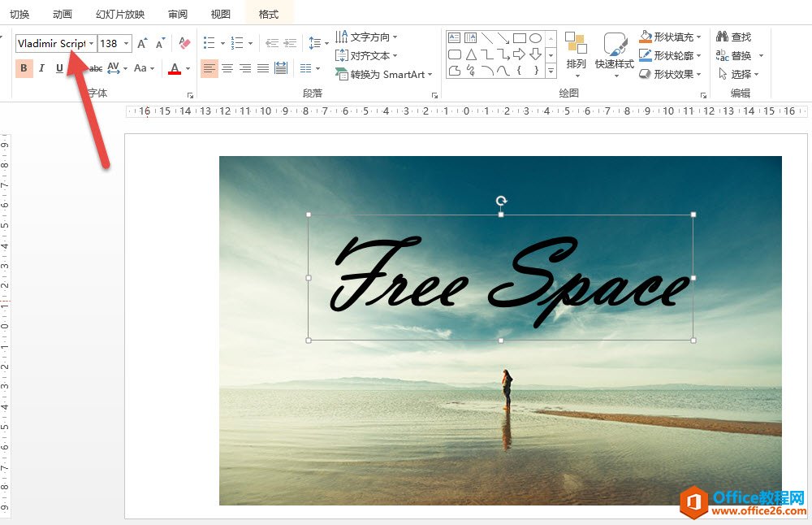Center align text
The width and height of the screenshot is (812, 525).
point(227,68)
